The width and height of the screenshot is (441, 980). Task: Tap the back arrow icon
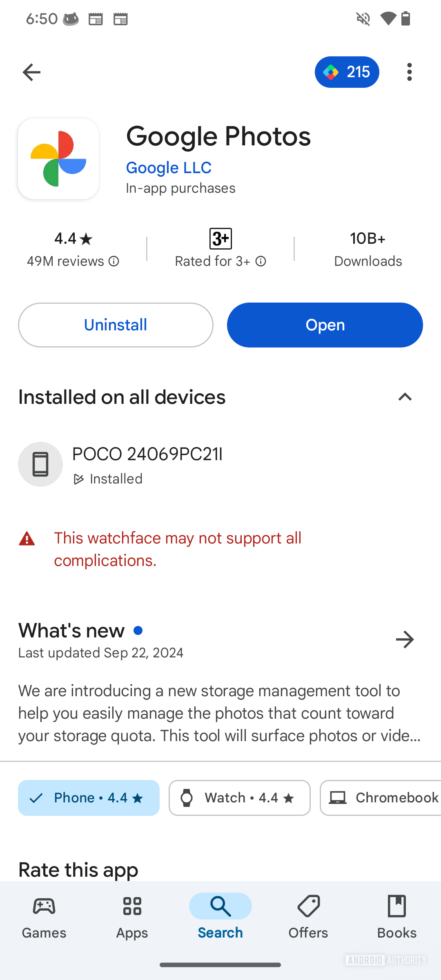31,72
